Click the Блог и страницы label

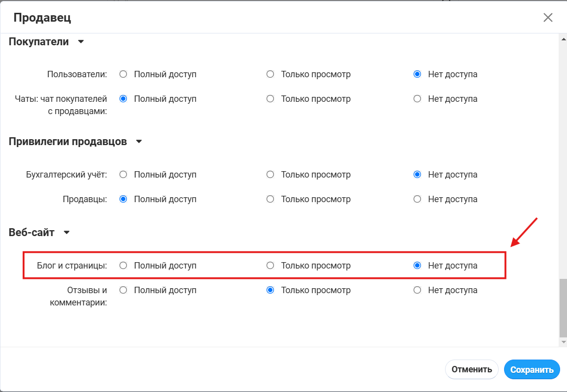pyautogui.click(x=72, y=266)
